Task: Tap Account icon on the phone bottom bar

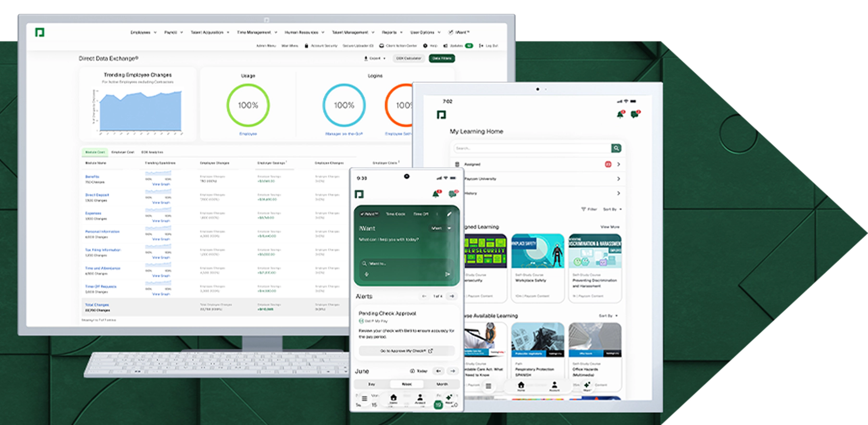Action: click(x=420, y=399)
